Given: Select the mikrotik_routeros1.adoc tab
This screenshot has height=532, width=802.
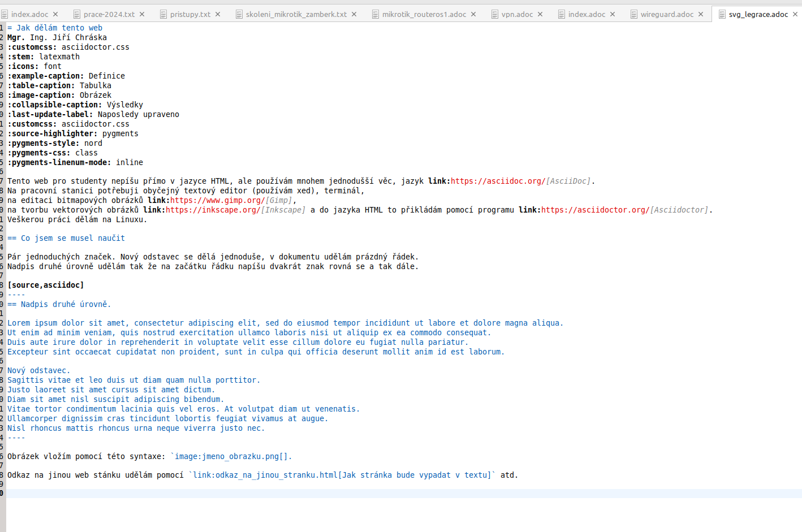Looking at the screenshot, I should (x=424, y=14).
